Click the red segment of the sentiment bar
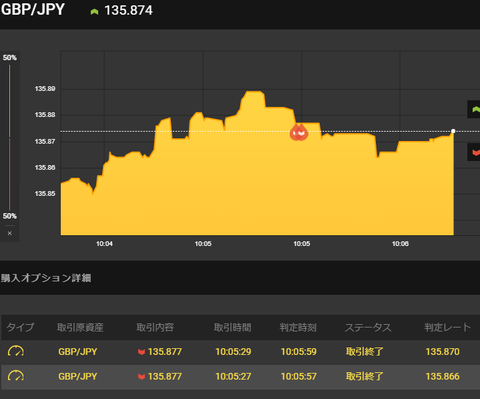This screenshot has width=480, height=399. [x=10, y=174]
